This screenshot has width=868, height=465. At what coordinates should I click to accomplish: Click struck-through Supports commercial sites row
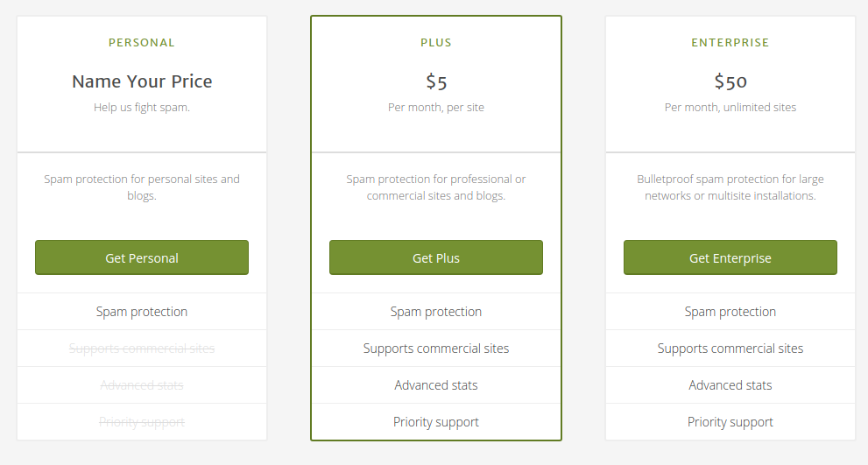142,349
